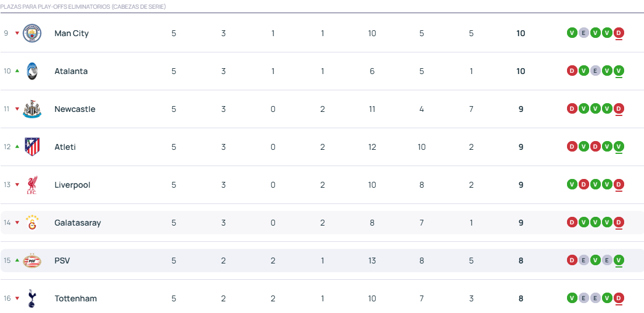Screen dimensions: 644x313
Task: Click the Liverpool club crest
Action: point(32,185)
